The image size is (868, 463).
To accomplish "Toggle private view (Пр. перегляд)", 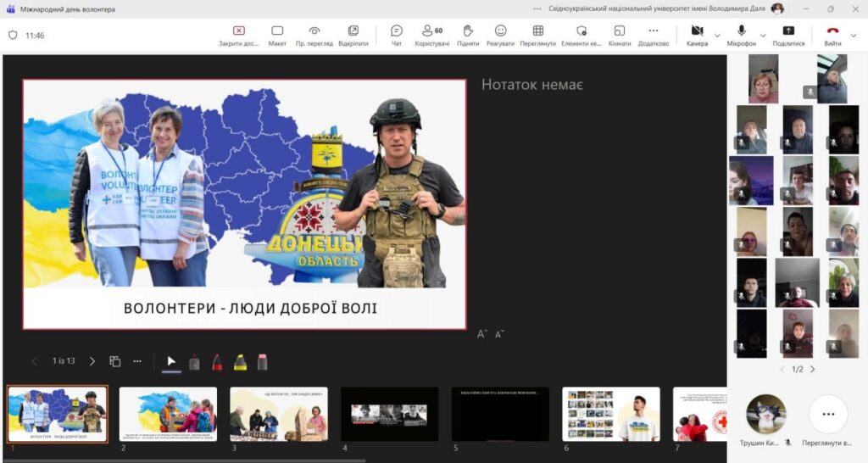I will pos(314,35).
